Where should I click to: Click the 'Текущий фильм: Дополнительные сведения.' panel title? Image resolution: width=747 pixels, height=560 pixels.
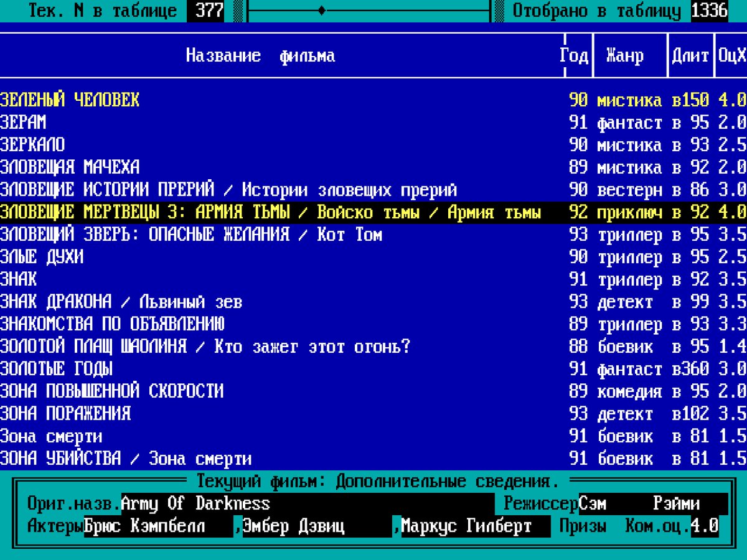tap(378, 481)
